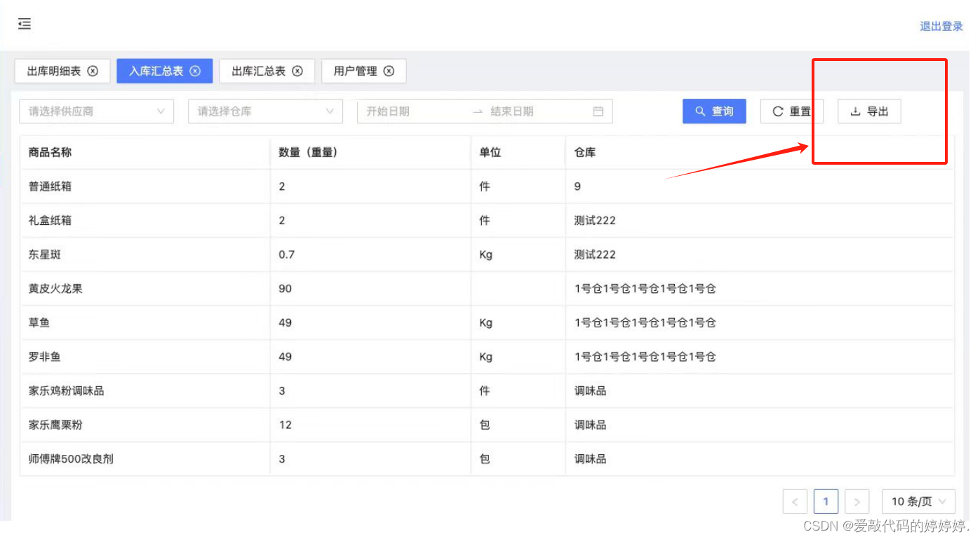Click the next page arrow in pagination
980x539 pixels.
click(857, 501)
